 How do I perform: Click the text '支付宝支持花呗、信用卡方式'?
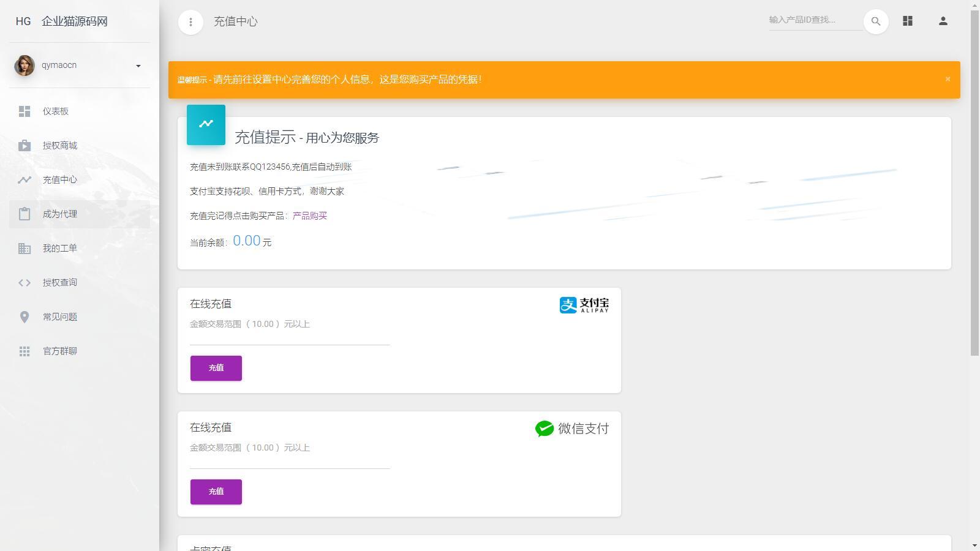pyautogui.click(x=246, y=192)
